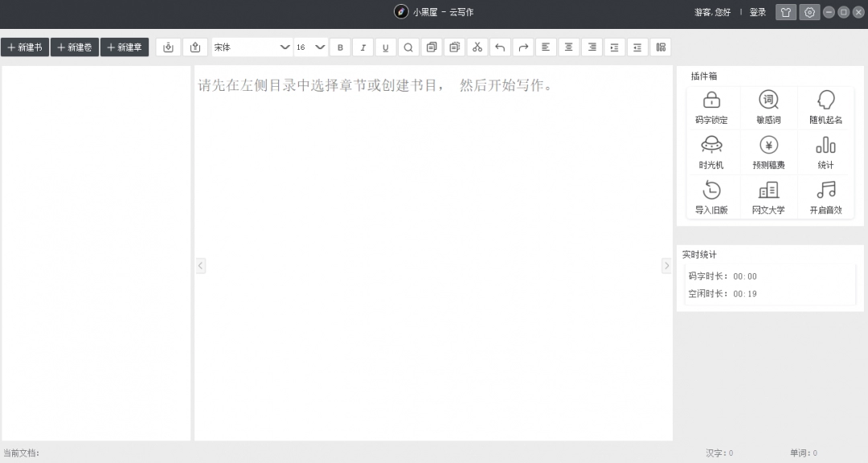
Task: Click the scissors cut icon in toolbar
Action: click(x=477, y=47)
